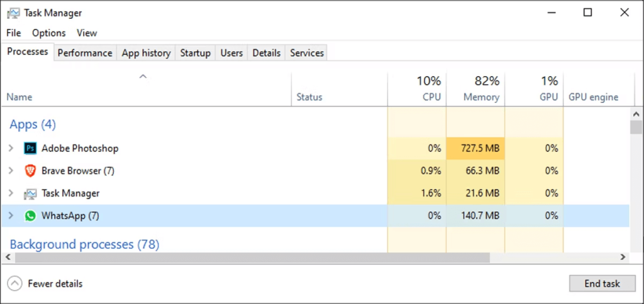Sort by the GPU engine column header
Screen dimensions: 644x304
pyautogui.click(x=599, y=90)
